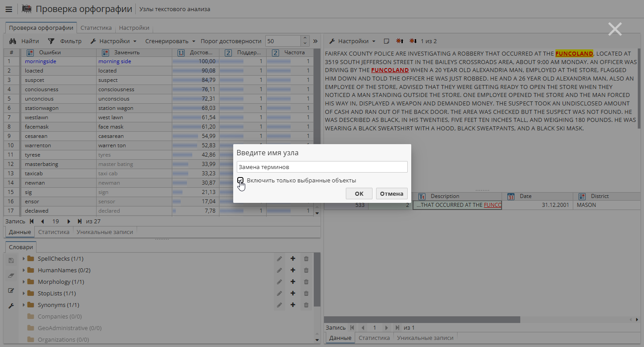Focus the Порог достоверности value field
Image resolution: width=644 pixels, height=347 pixels.
283,41
